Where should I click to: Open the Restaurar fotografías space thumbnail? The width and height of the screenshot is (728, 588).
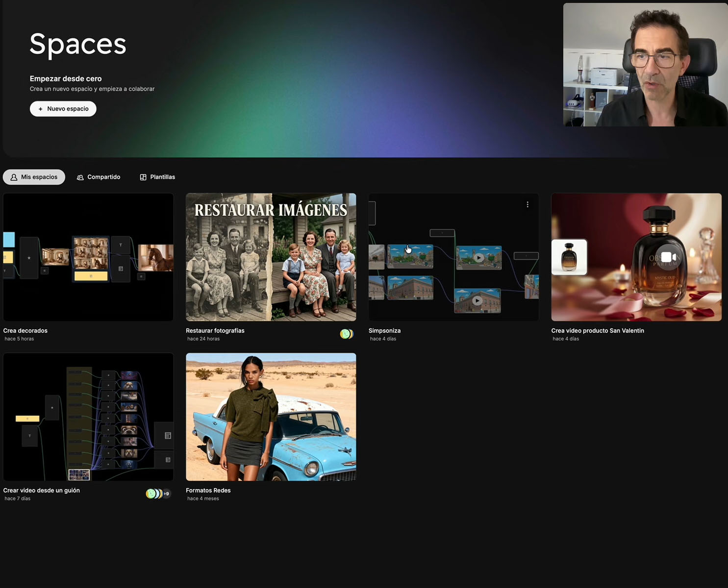pos(271,257)
